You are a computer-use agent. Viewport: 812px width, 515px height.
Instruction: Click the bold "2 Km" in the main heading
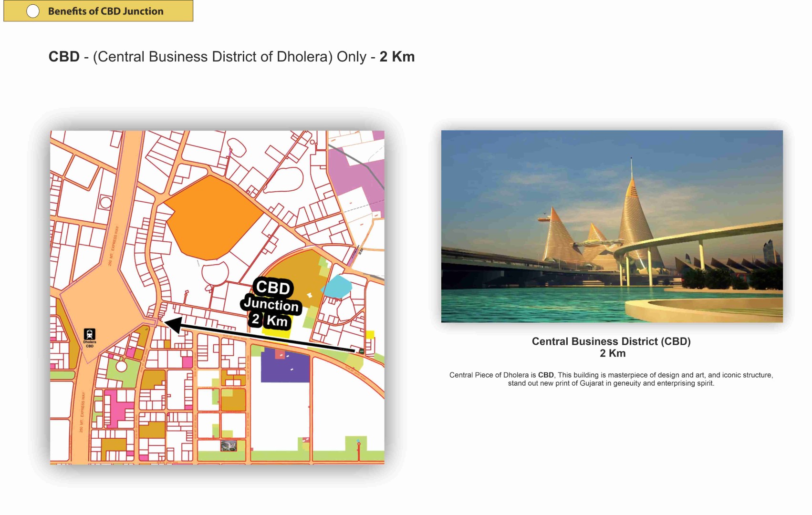tap(397, 57)
